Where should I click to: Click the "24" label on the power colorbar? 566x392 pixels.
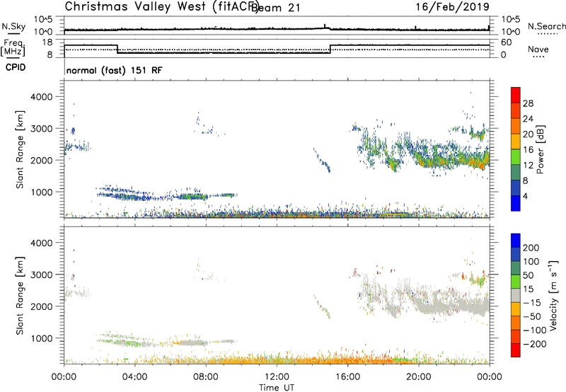pyautogui.click(x=528, y=119)
